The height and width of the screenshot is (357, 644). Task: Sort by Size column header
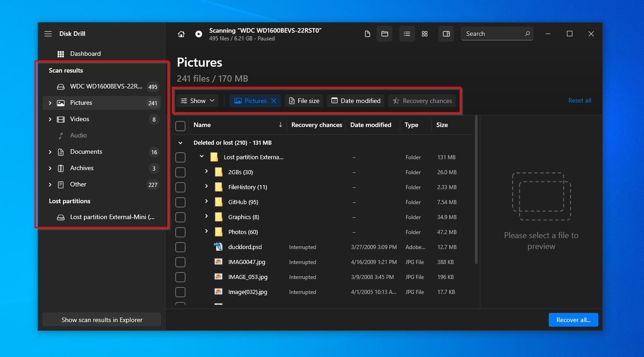coord(442,125)
